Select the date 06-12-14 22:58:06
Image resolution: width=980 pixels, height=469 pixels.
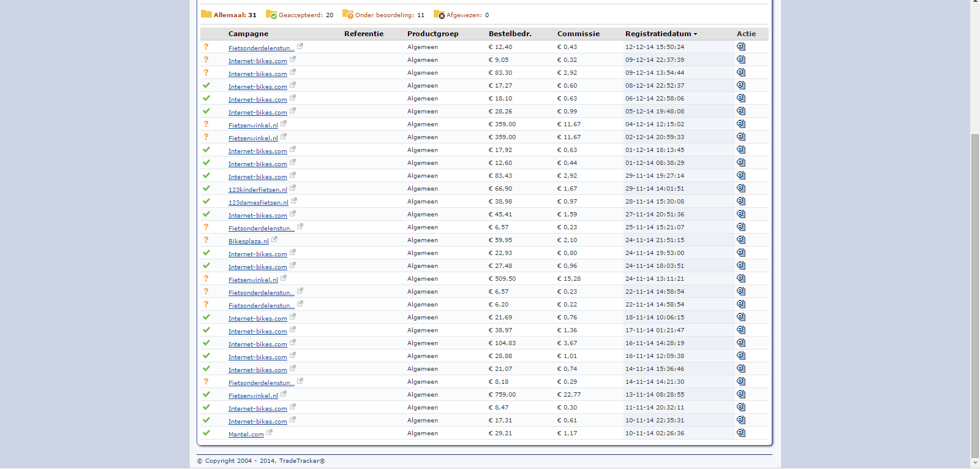[655, 98]
